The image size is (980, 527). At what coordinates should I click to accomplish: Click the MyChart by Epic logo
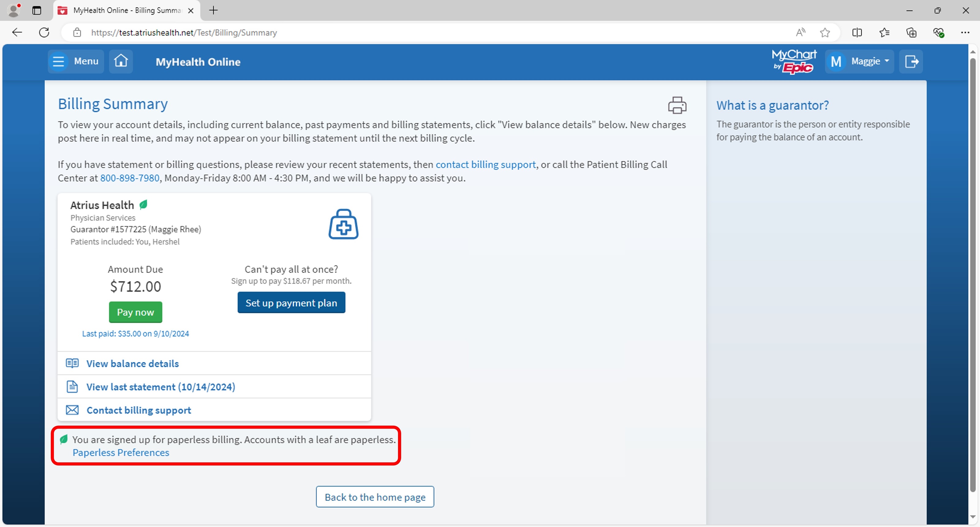[793, 61]
